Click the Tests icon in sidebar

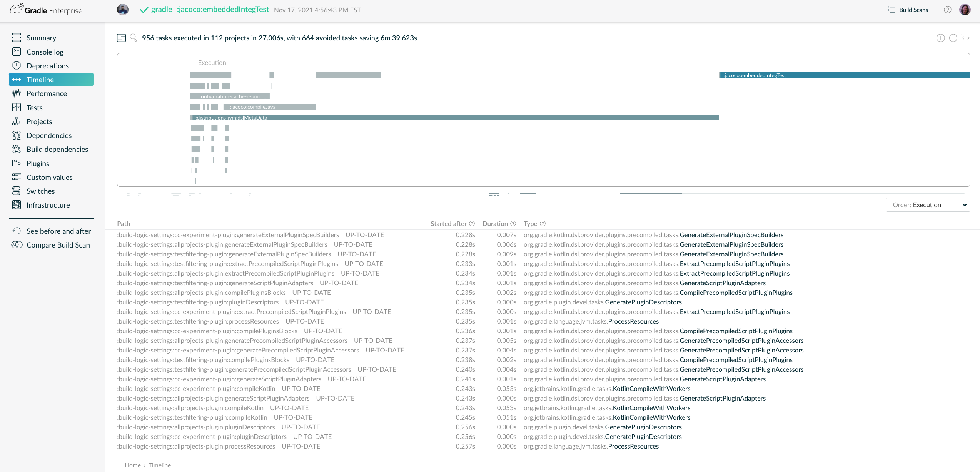17,107
